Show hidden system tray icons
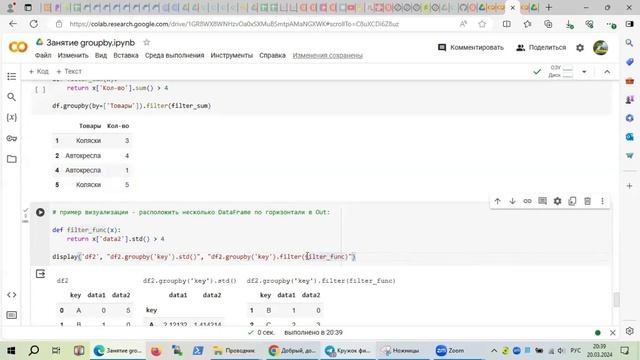This screenshot has width=640, height=360. (494, 351)
